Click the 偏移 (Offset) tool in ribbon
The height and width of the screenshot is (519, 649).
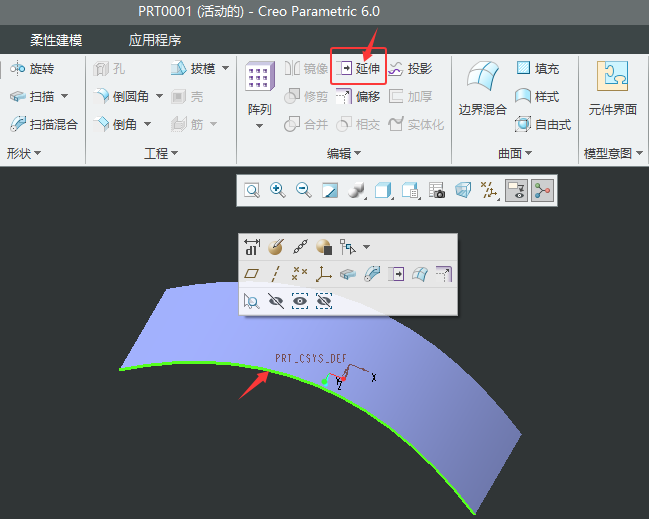click(358, 96)
